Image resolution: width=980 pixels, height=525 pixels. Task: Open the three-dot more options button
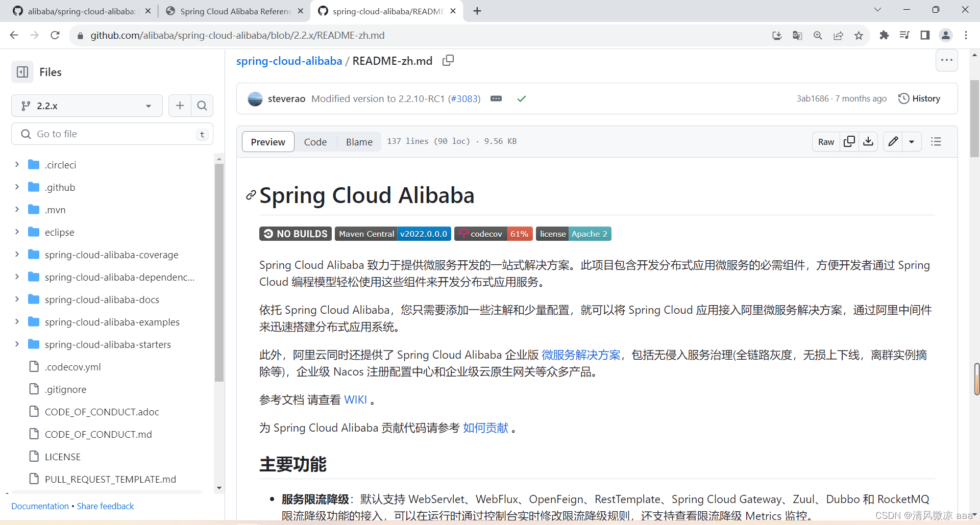coord(947,60)
